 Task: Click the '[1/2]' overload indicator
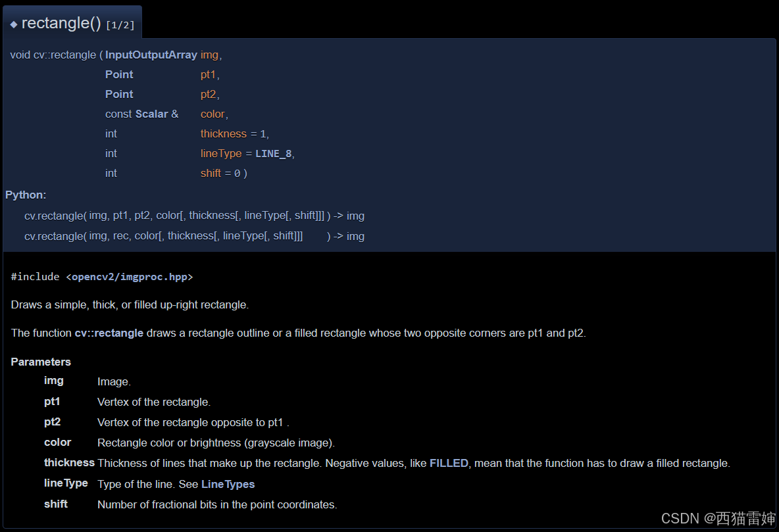(x=120, y=25)
